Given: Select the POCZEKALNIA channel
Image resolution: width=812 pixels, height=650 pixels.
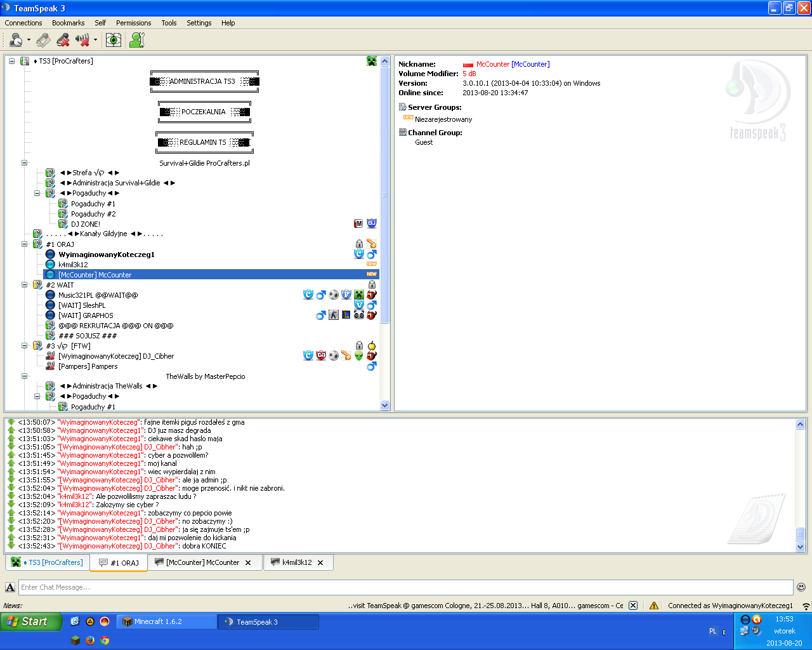Looking at the screenshot, I should coord(204,112).
